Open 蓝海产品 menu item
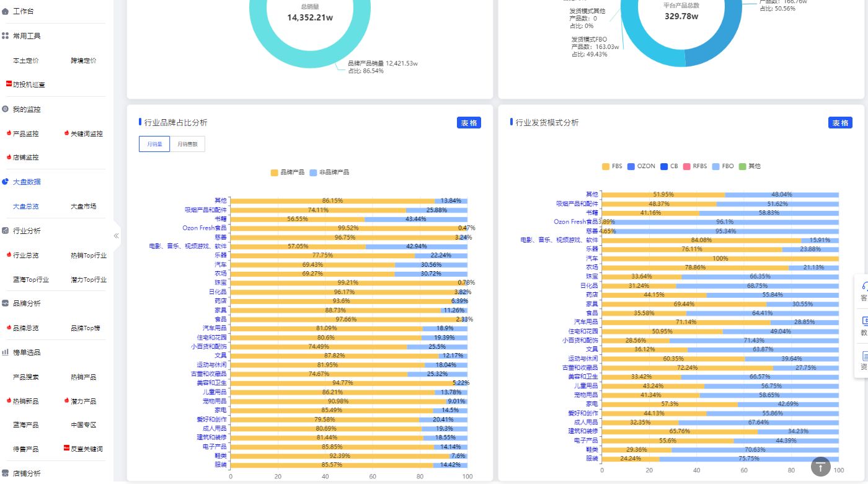The width and height of the screenshot is (868, 484). click(25, 425)
